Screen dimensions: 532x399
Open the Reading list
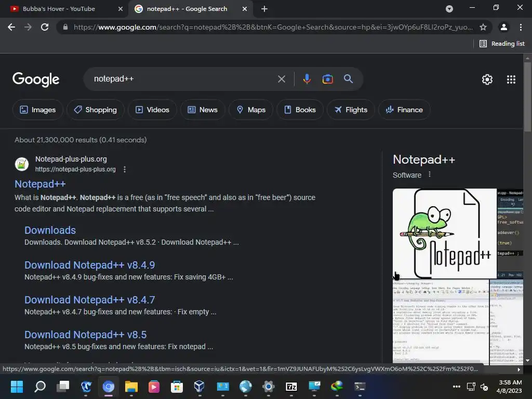(x=502, y=44)
